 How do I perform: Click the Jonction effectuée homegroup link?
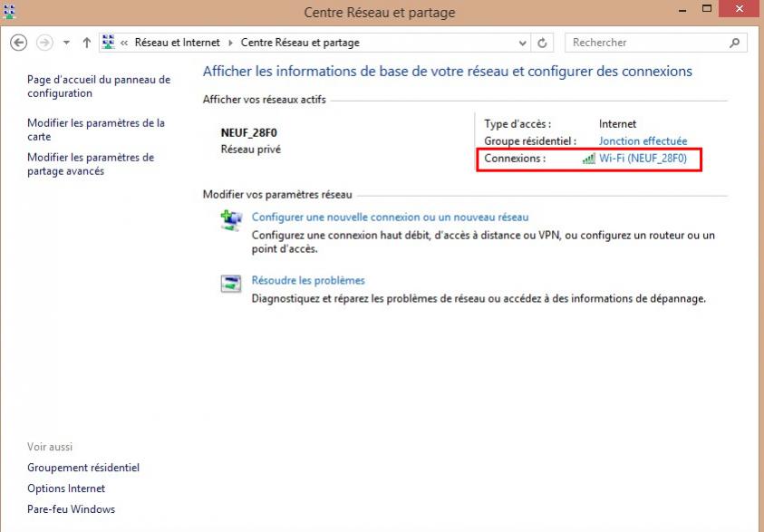tap(643, 141)
